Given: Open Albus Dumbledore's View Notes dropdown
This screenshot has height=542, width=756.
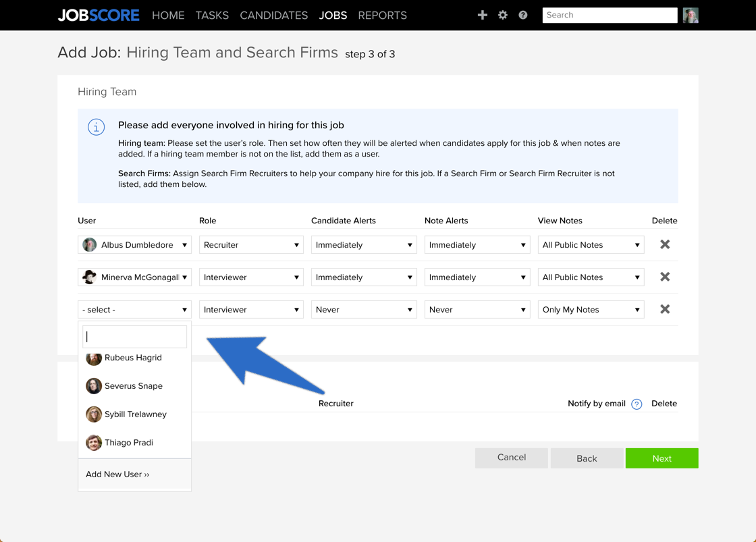Looking at the screenshot, I should point(591,244).
